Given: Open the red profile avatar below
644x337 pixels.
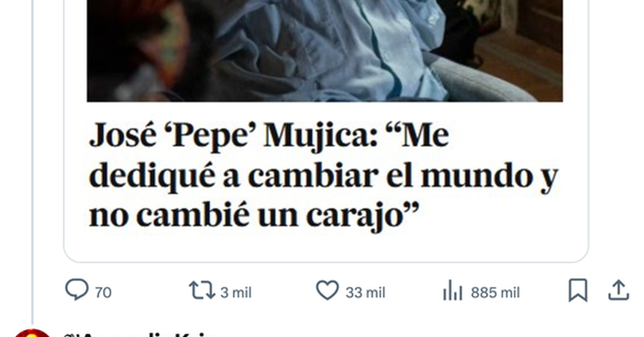Looking at the screenshot, I should [x=32, y=333].
